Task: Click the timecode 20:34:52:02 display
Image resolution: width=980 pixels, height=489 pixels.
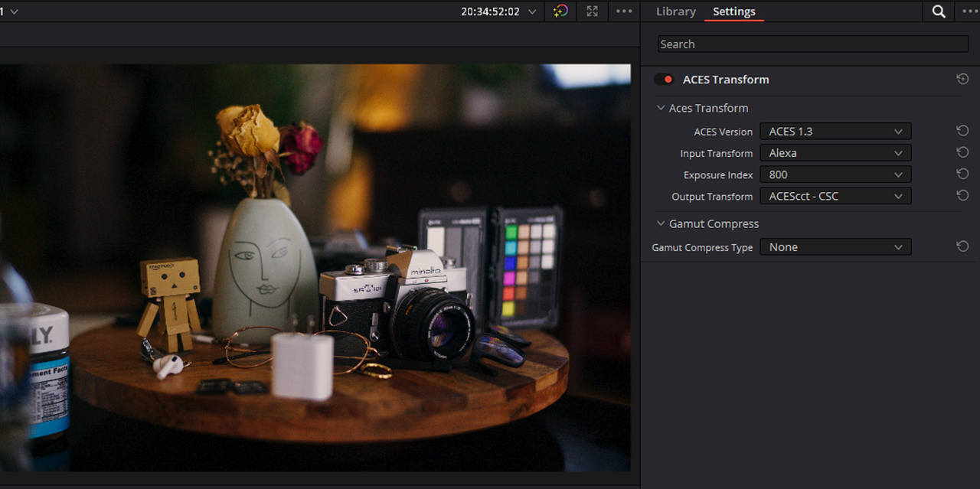Action: pos(490,11)
